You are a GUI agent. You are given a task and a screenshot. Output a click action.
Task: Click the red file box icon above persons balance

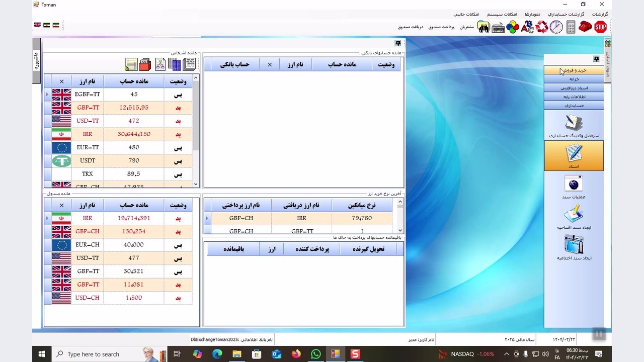(145, 64)
